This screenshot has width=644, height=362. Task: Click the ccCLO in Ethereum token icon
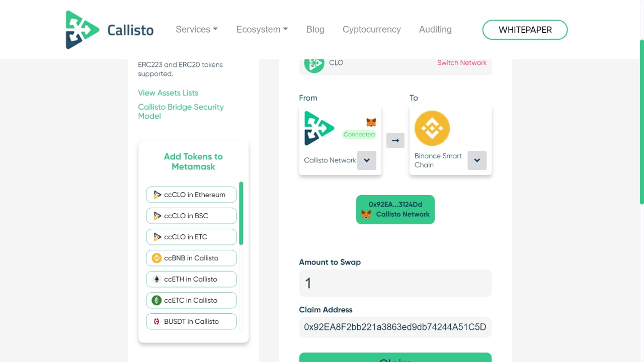pyautogui.click(x=157, y=195)
